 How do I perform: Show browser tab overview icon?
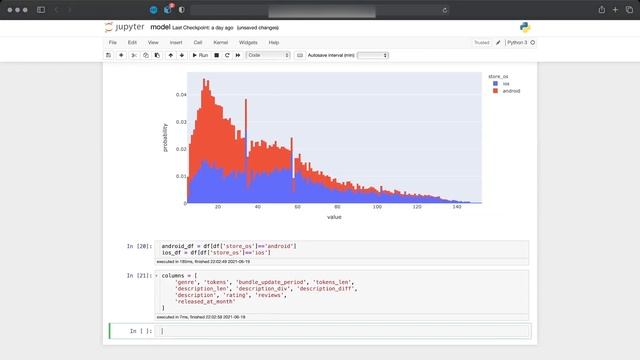pyautogui.click(x=629, y=10)
